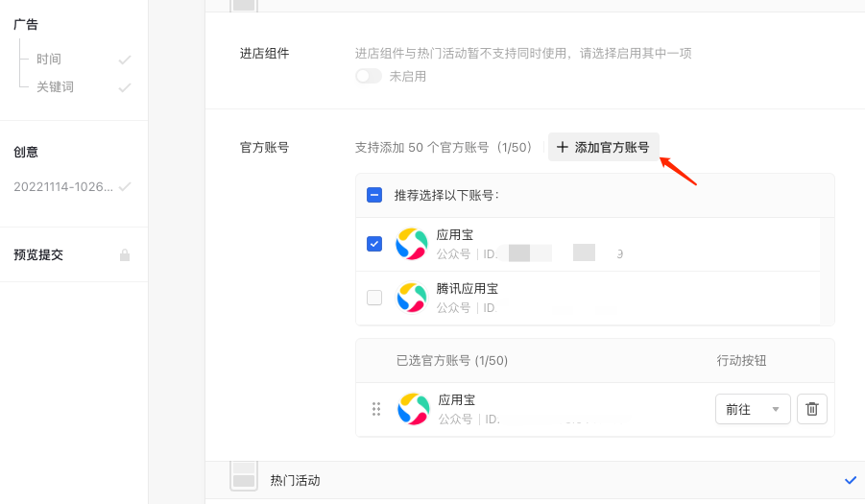Click the trash icon to delete selected account
The width and height of the screenshot is (865, 504).
tap(811, 409)
